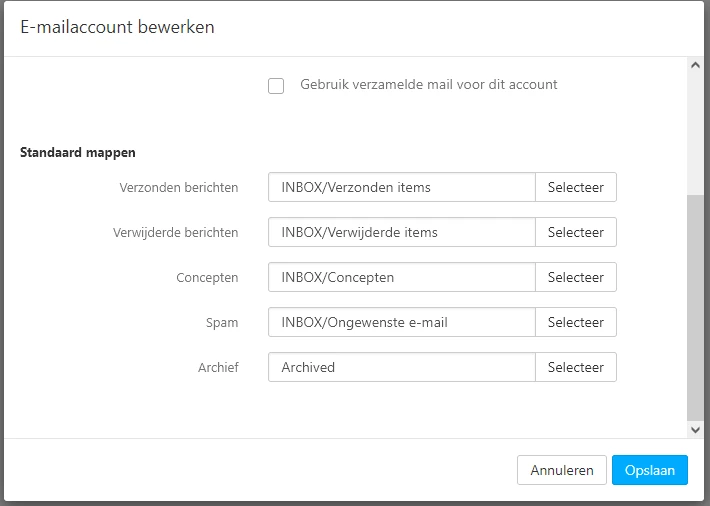Click the Verzonden berichten folder field
The image size is (710, 506).
coord(402,187)
